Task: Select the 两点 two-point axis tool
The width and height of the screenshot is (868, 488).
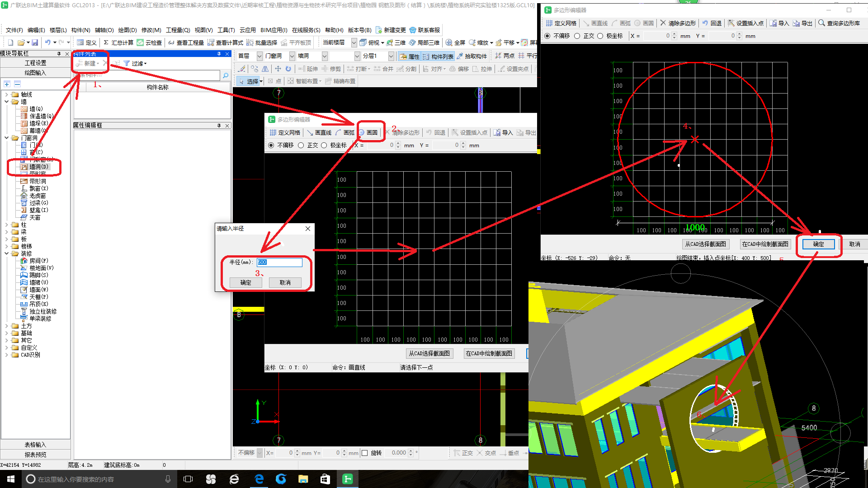Action: [505, 56]
